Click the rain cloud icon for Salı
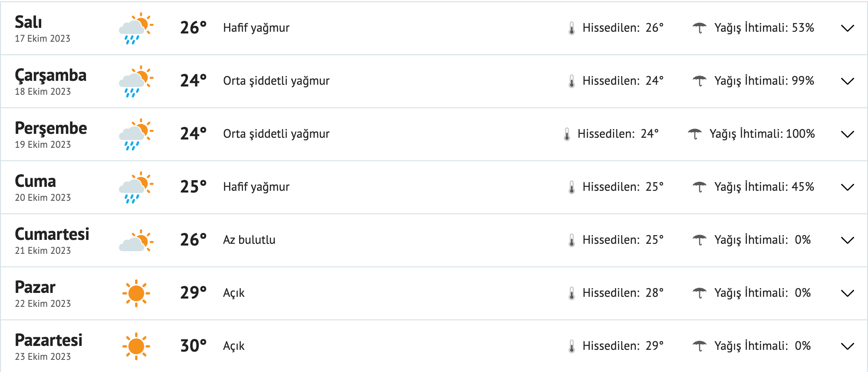 136,28
